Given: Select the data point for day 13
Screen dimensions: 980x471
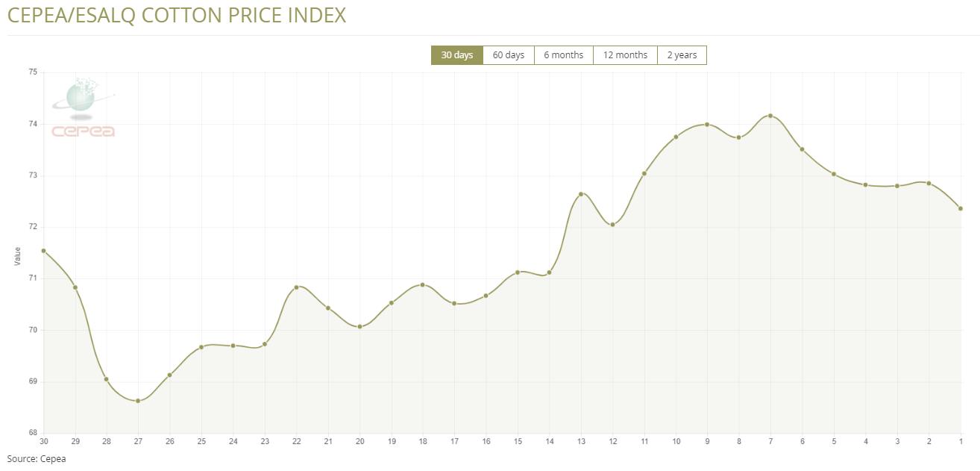Looking at the screenshot, I should (581, 194).
